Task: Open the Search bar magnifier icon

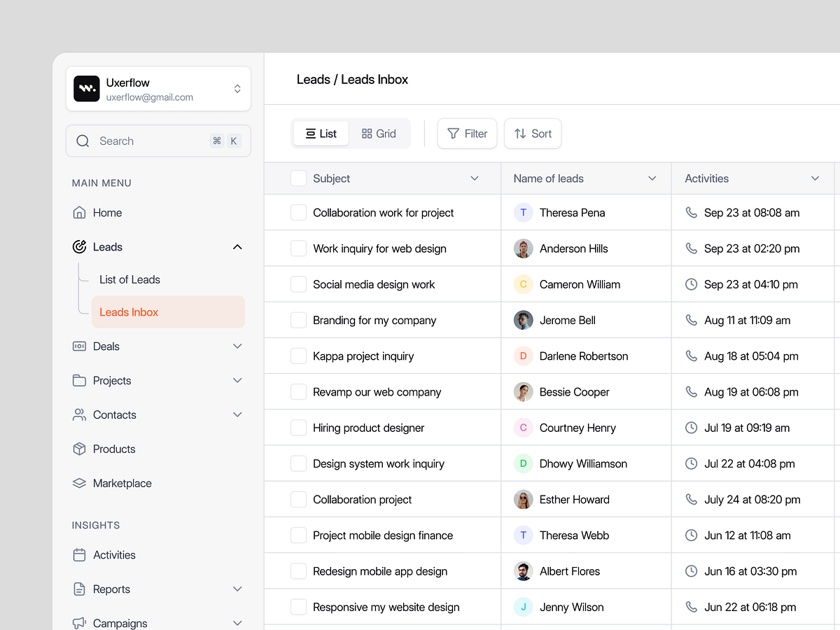Action: point(83,141)
